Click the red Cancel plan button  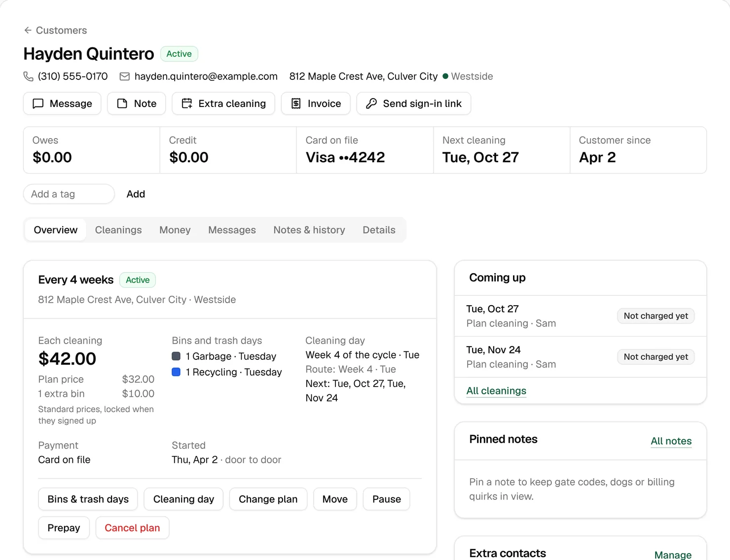(x=132, y=528)
